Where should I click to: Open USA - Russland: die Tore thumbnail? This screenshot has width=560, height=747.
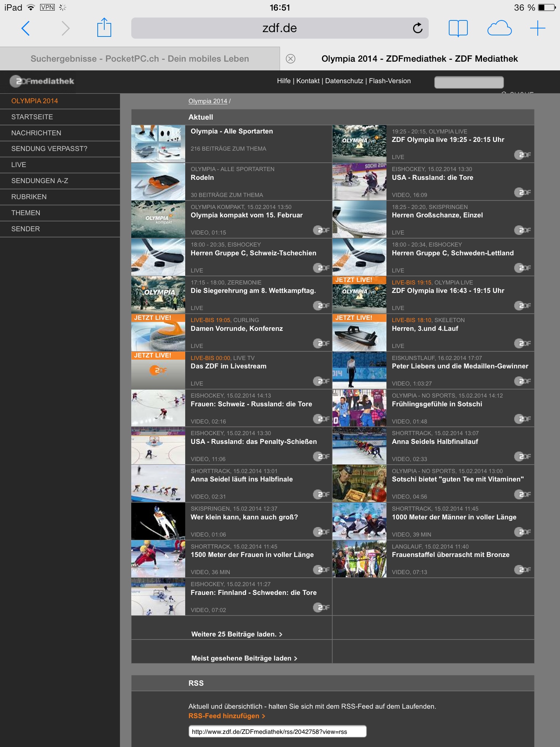[359, 182]
